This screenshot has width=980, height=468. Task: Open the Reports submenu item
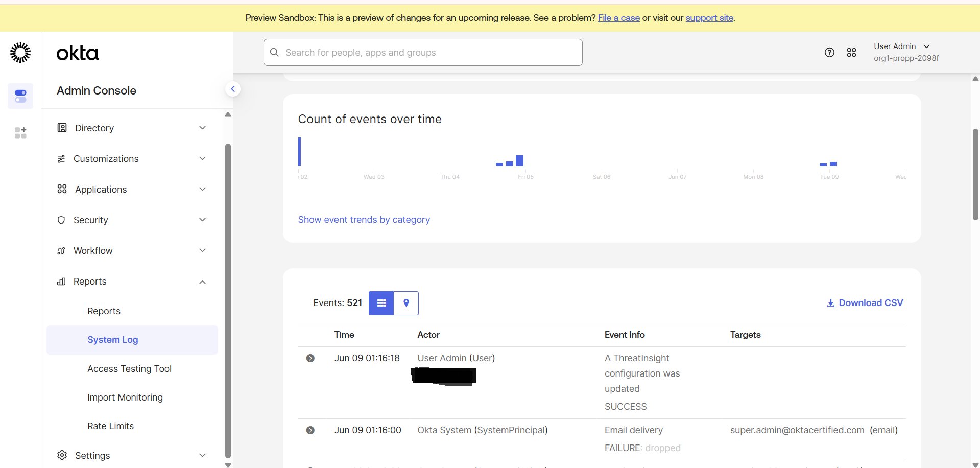pyautogui.click(x=104, y=311)
